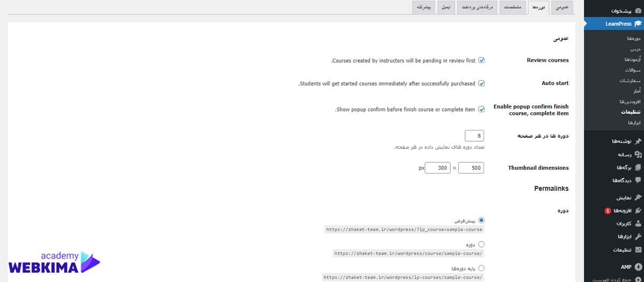Click the thumbnail height field showing 300

click(437, 168)
